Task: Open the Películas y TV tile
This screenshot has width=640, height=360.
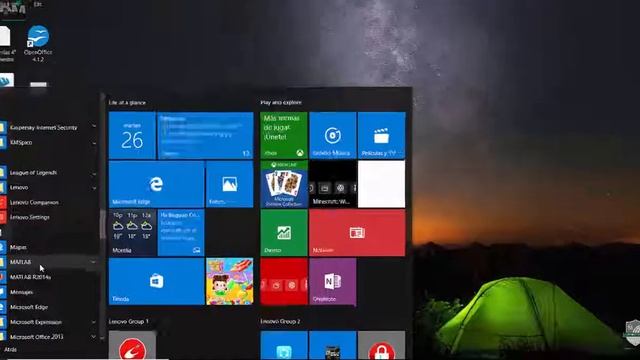Action: tap(382, 135)
